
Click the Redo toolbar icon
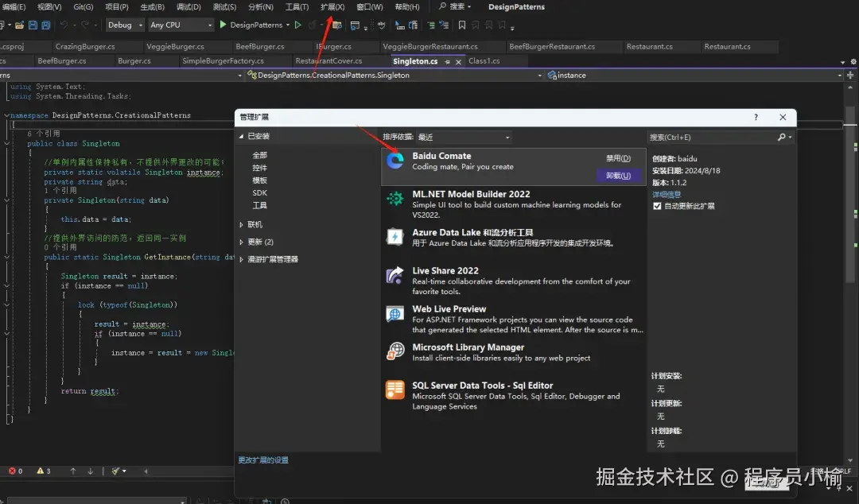click(85, 25)
